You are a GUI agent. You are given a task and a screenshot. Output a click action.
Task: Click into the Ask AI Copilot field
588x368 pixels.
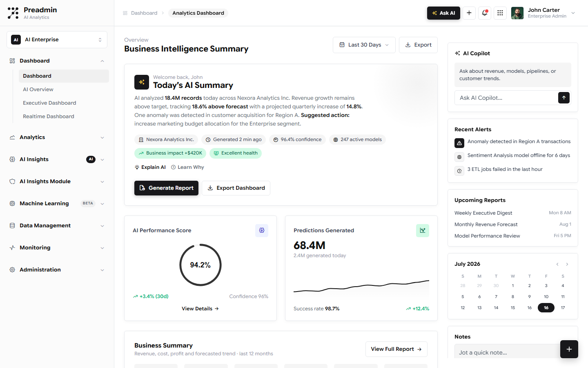pyautogui.click(x=506, y=98)
